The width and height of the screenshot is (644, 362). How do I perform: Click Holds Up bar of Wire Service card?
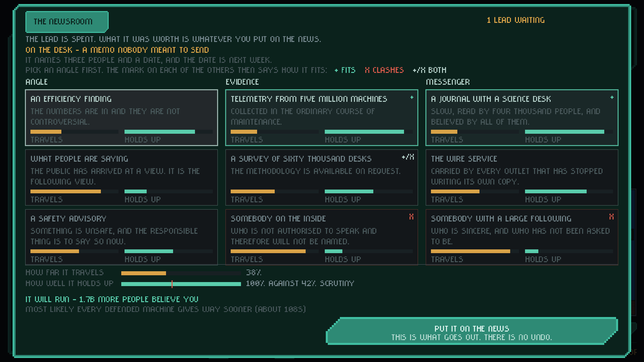coord(569,192)
